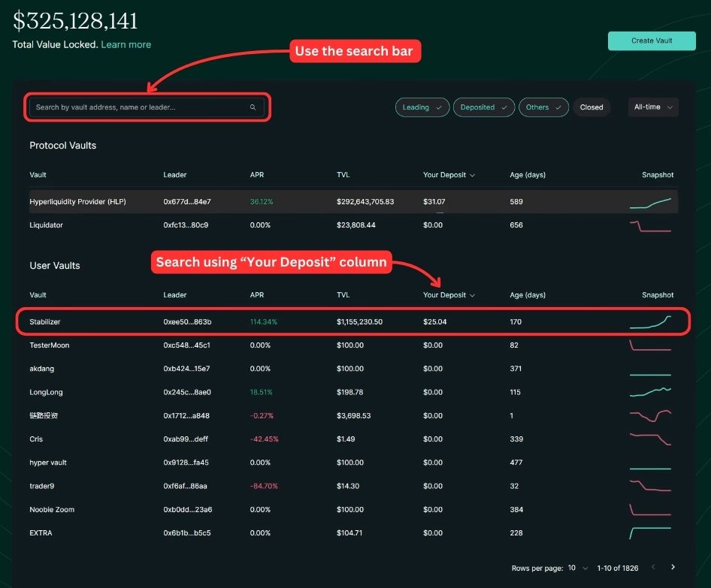Toggle the Deposited filter
The width and height of the screenshot is (711, 588).
tap(484, 107)
